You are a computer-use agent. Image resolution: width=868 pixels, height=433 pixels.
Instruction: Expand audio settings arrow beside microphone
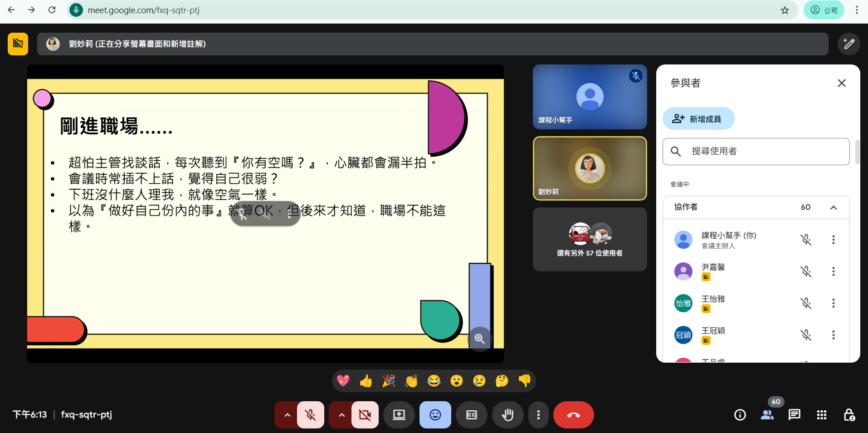click(287, 415)
